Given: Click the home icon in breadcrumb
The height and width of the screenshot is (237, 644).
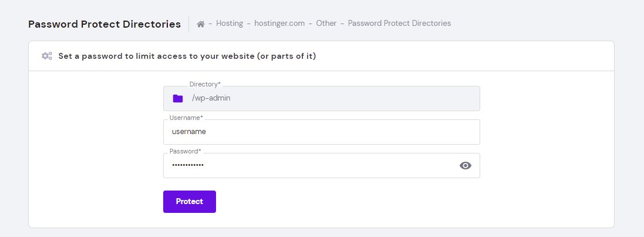Looking at the screenshot, I should (x=201, y=24).
